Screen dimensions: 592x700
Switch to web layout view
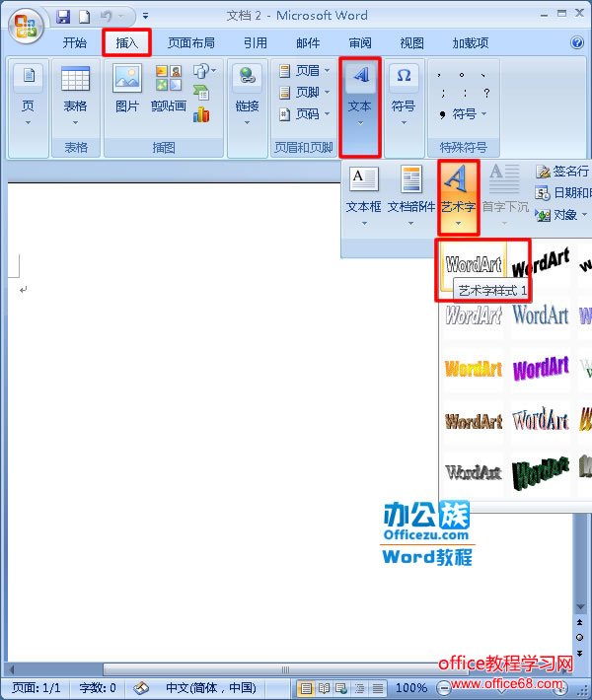click(x=341, y=688)
